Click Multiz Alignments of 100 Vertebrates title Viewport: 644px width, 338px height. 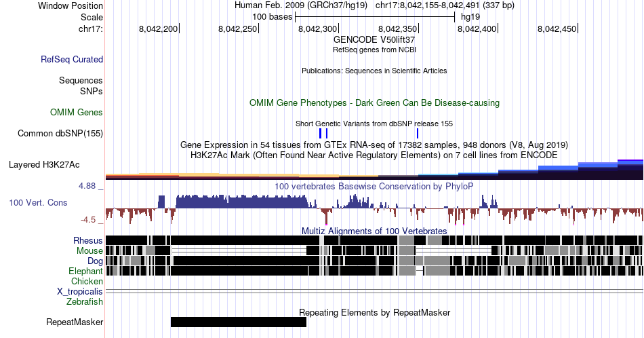tap(374, 231)
